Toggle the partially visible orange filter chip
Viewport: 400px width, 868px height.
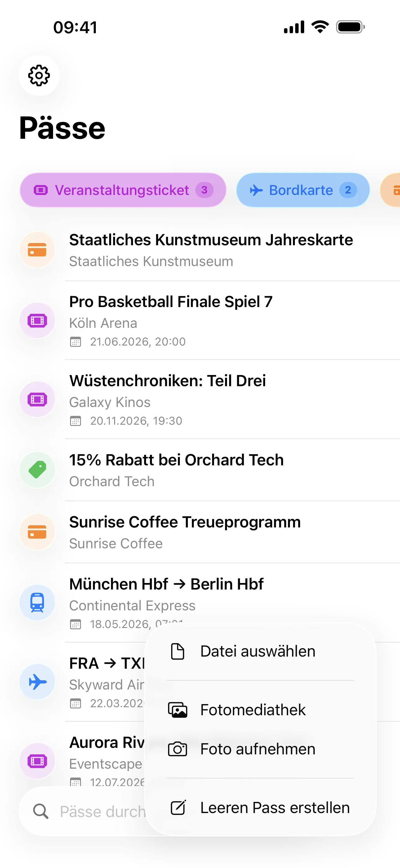392,190
